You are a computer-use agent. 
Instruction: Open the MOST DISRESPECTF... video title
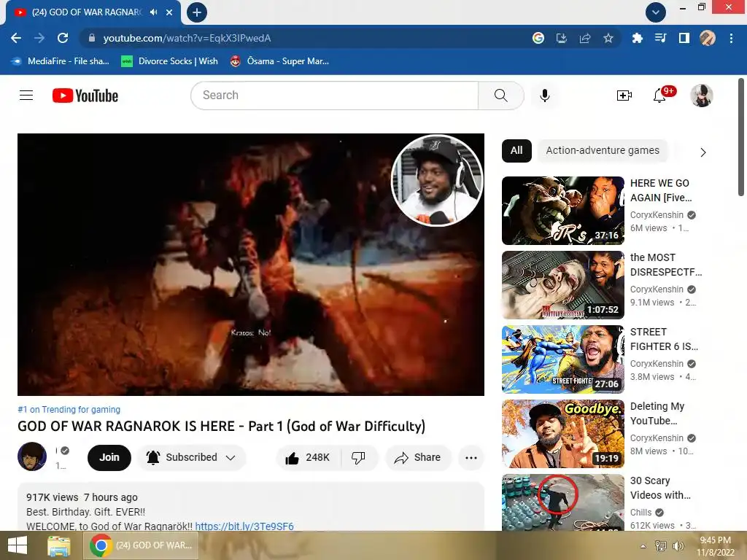click(x=666, y=265)
